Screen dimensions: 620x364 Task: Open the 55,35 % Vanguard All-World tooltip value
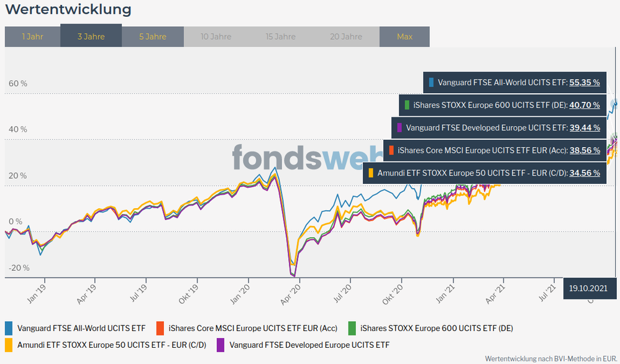click(x=584, y=82)
